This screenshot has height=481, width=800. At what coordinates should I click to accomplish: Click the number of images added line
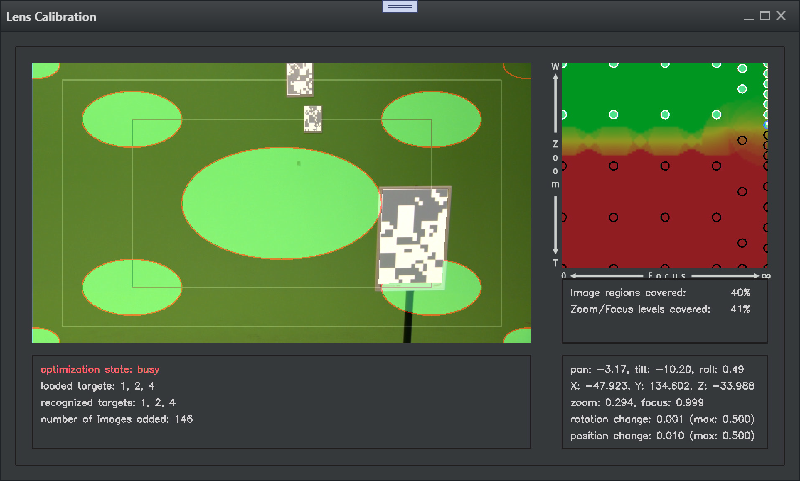click(x=116, y=418)
